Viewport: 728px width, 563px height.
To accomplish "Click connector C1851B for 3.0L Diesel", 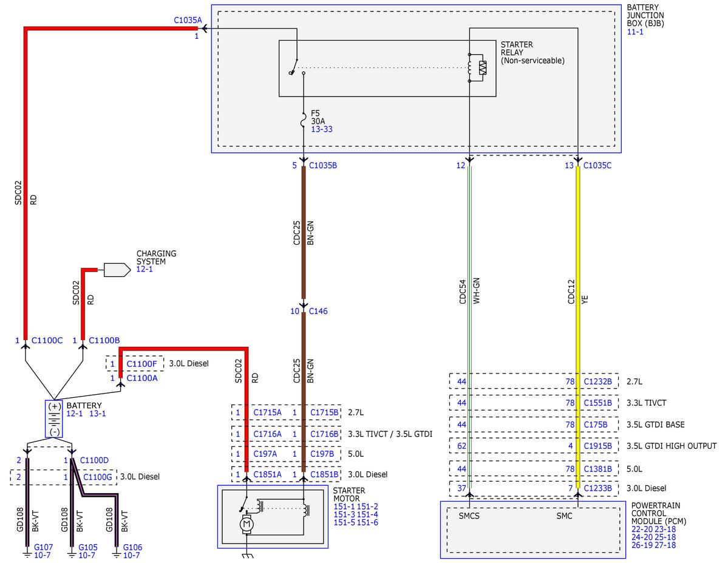I will [324, 474].
